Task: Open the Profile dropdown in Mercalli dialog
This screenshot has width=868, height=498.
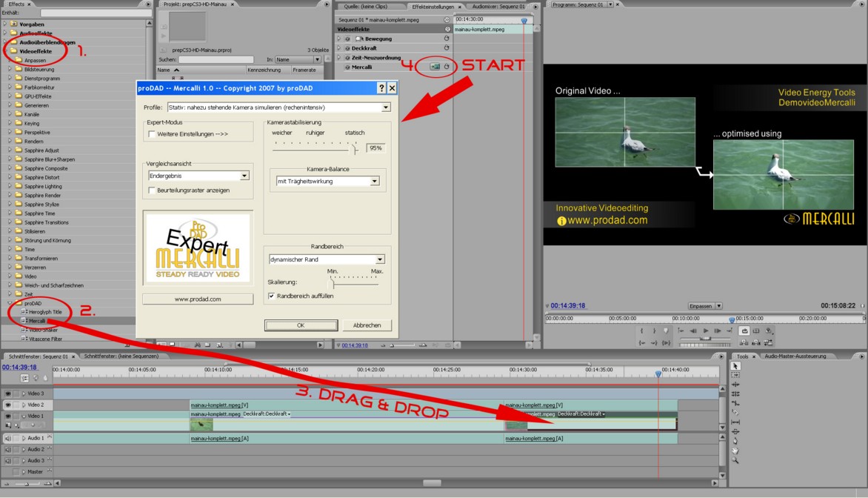Action: click(x=386, y=107)
